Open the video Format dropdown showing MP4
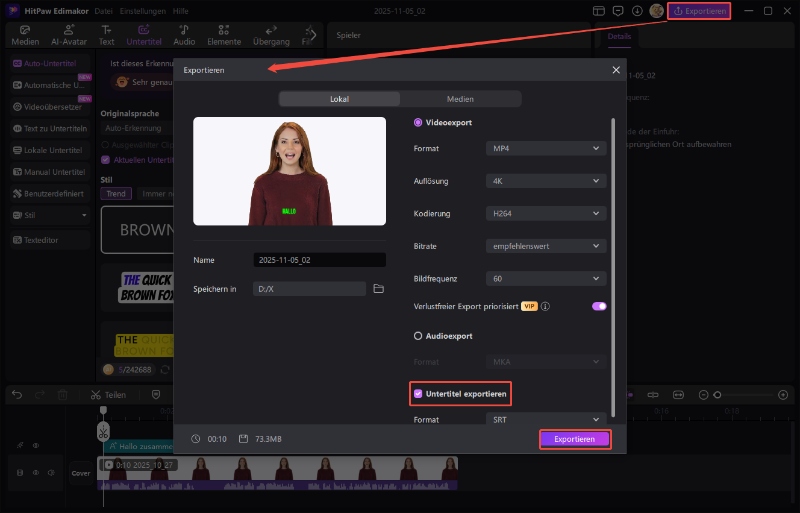Image resolution: width=800 pixels, height=513 pixels. pyautogui.click(x=546, y=149)
